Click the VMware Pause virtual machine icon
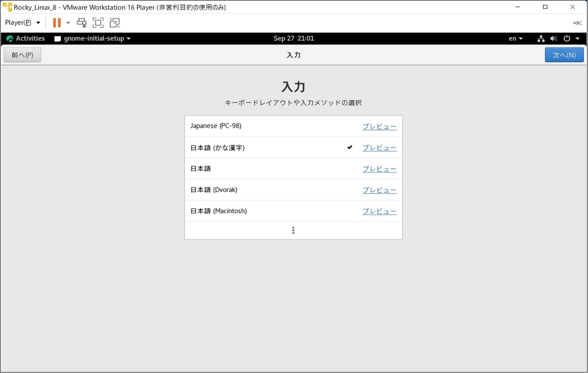588x373 pixels. (55, 23)
